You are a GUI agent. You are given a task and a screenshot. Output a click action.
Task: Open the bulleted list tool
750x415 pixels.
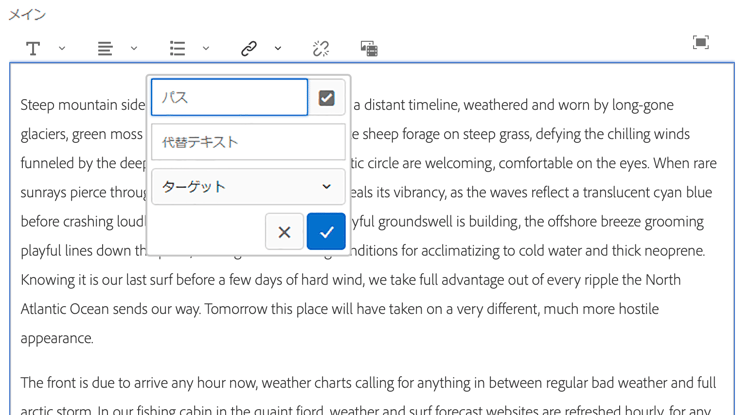tap(177, 48)
